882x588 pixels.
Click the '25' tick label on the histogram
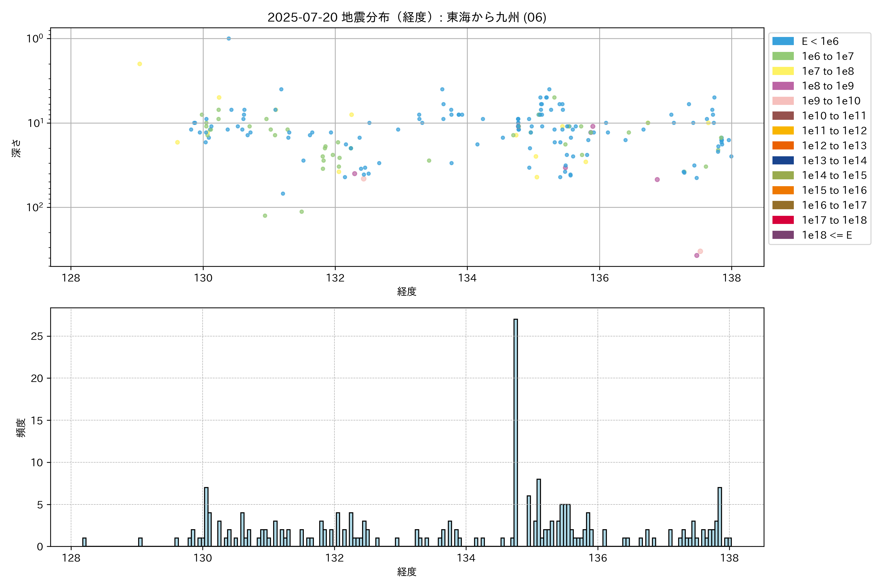point(37,336)
